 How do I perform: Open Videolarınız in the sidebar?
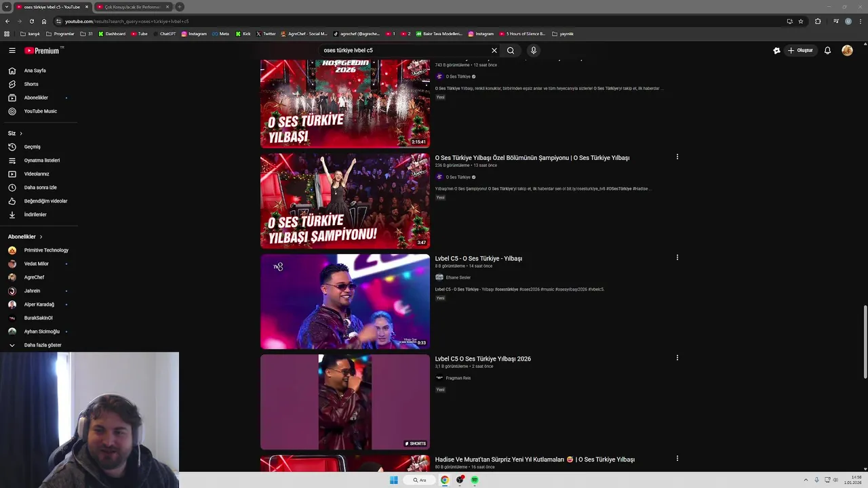click(37, 174)
